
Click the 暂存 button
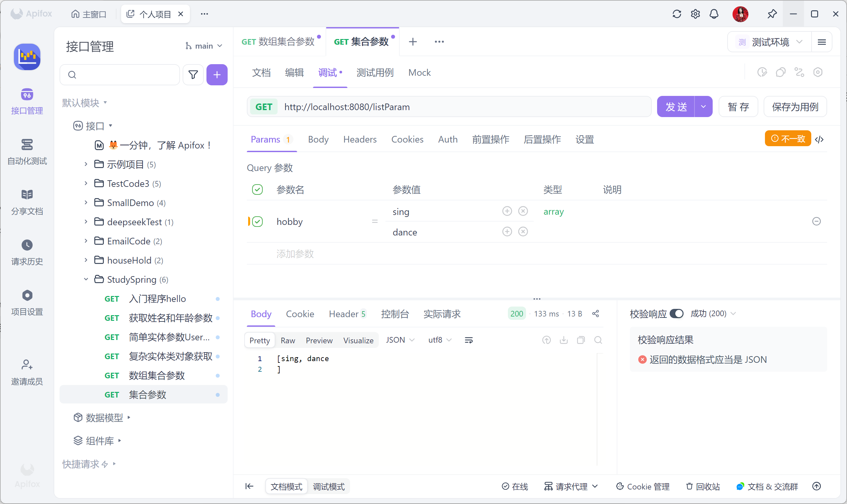point(738,106)
